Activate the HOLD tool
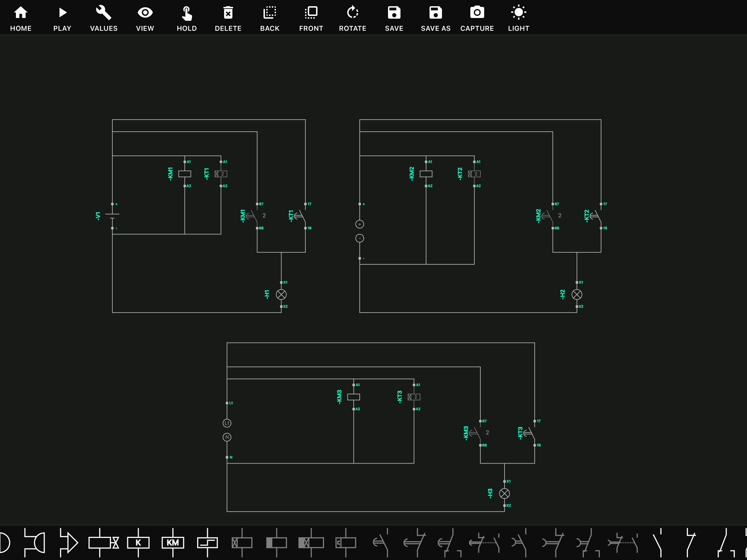The width and height of the screenshot is (747, 560). (x=187, y=18)
